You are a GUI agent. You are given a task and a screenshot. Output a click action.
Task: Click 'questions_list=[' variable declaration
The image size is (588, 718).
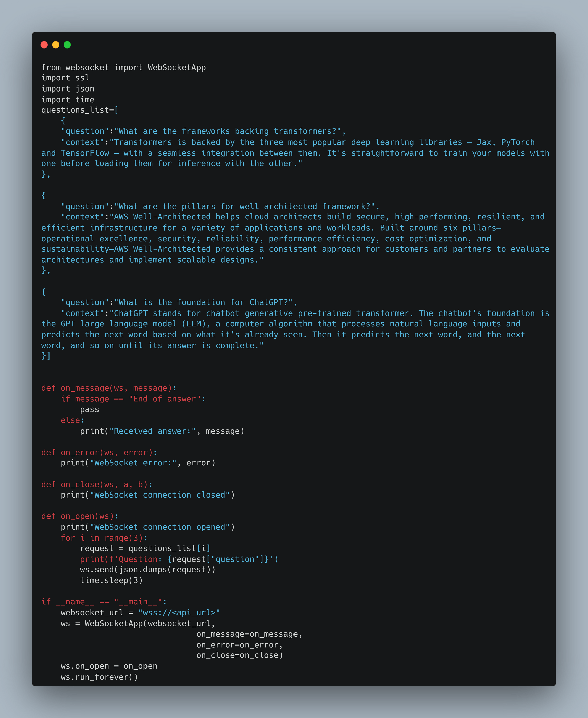(x=80, y=110)
